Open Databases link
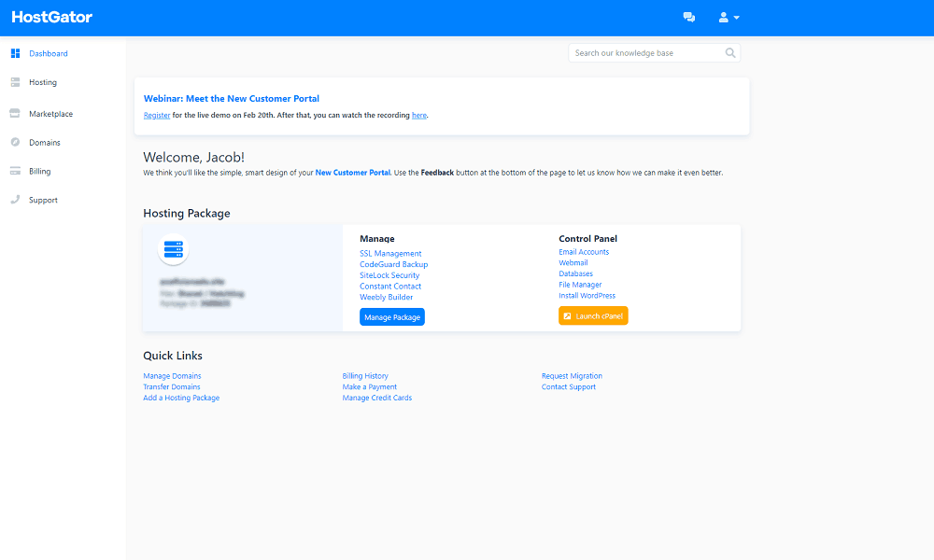This screenshot has height=560, width=934. tap(575, 273)
